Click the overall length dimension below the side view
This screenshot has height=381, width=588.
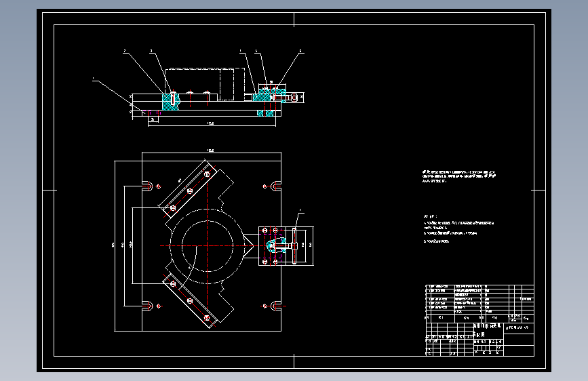[212, 124]
